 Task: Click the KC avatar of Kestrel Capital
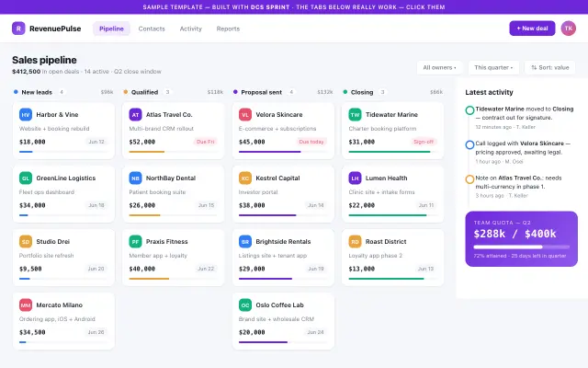245,178
